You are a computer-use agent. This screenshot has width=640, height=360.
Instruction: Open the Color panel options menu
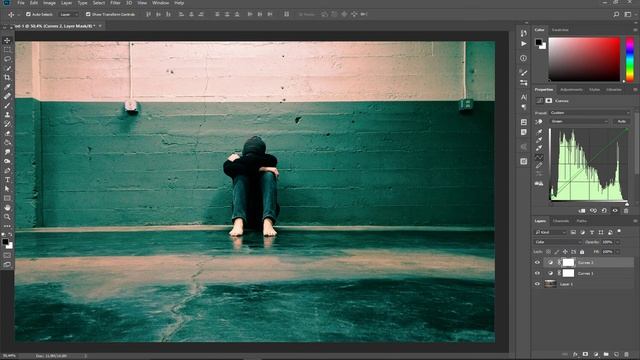pos(635,30)
